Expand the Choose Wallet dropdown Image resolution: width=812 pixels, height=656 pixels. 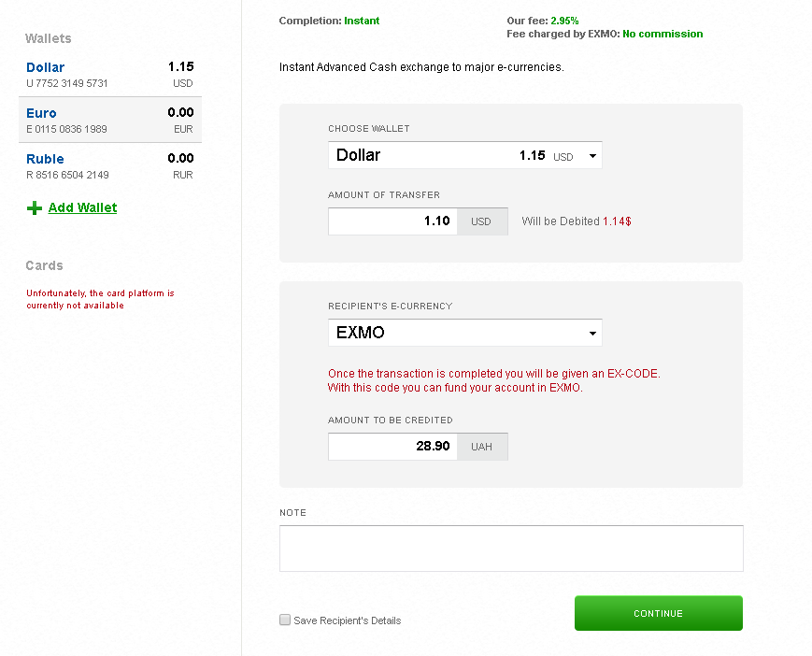464,155
